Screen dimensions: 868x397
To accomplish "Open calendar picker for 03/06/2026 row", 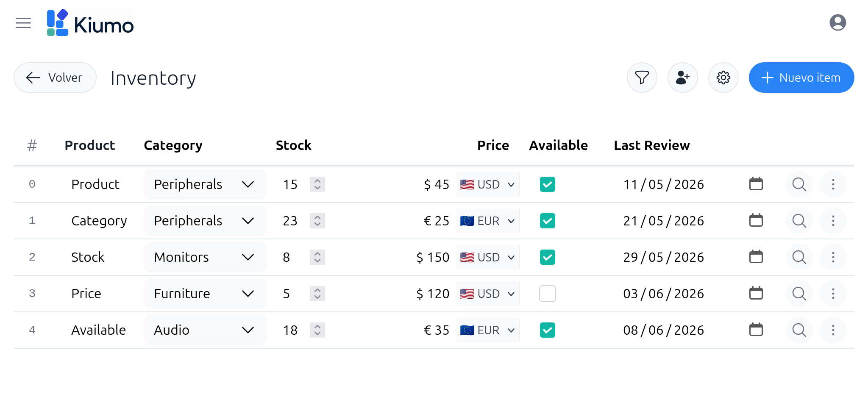I will 756,293.
